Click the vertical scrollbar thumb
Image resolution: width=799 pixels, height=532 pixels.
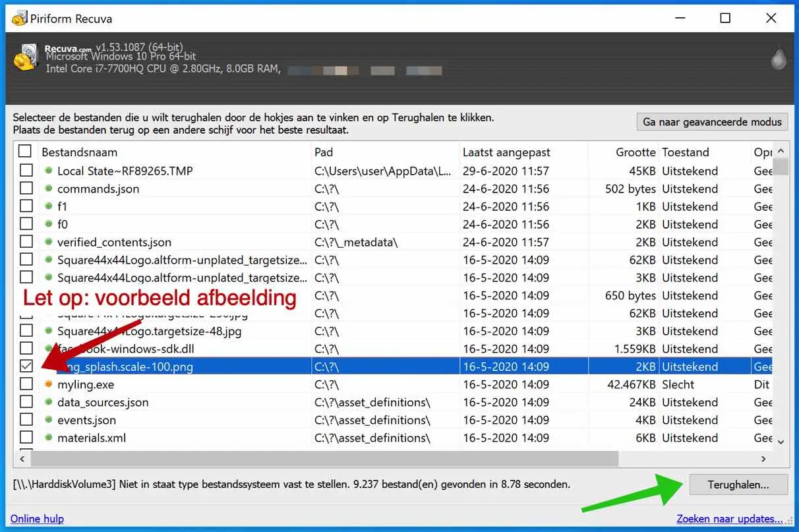pyautogui.click(x=781, y=167)
